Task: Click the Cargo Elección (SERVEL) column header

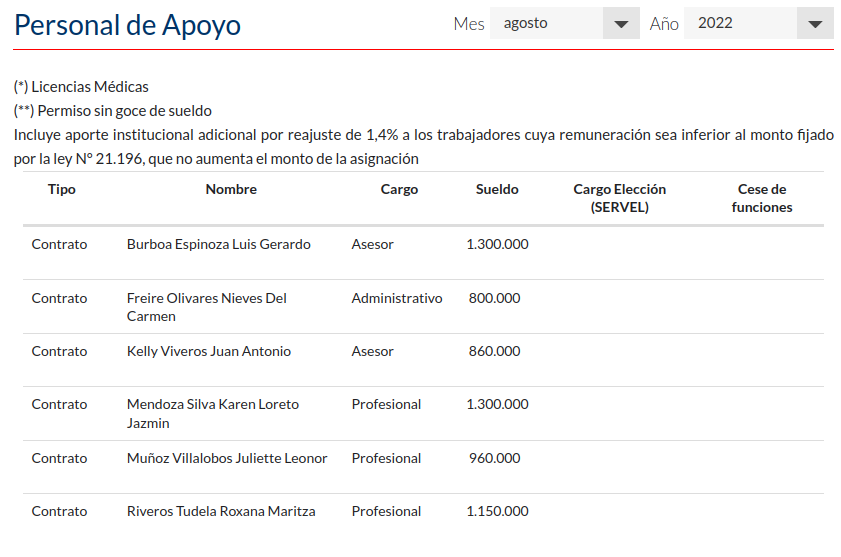Action: 619,198
